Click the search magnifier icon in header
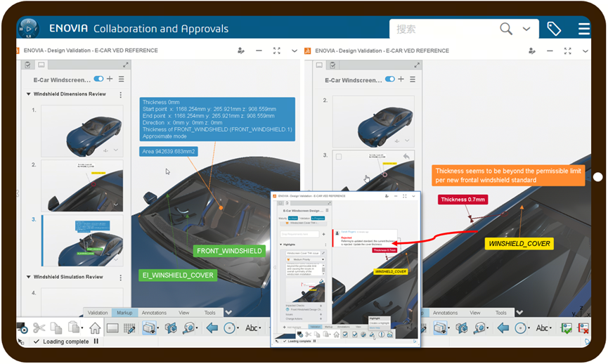Screen dimensions: 608x364 point(506,29)
